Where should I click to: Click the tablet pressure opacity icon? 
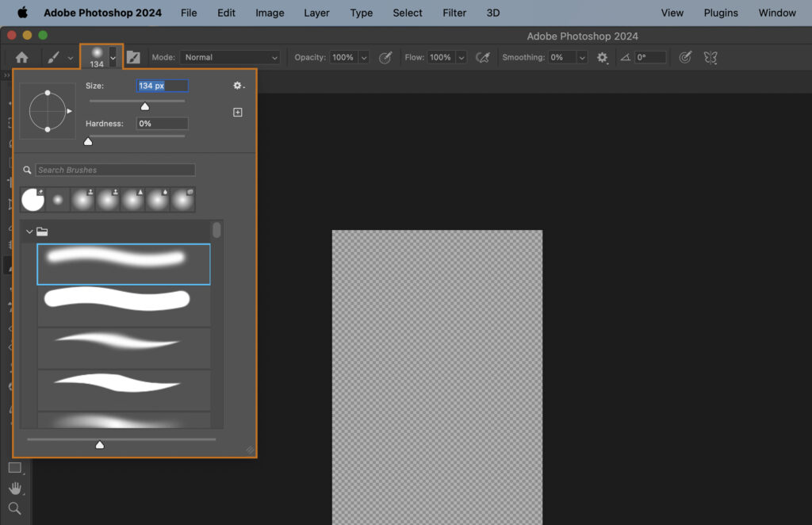386,57
